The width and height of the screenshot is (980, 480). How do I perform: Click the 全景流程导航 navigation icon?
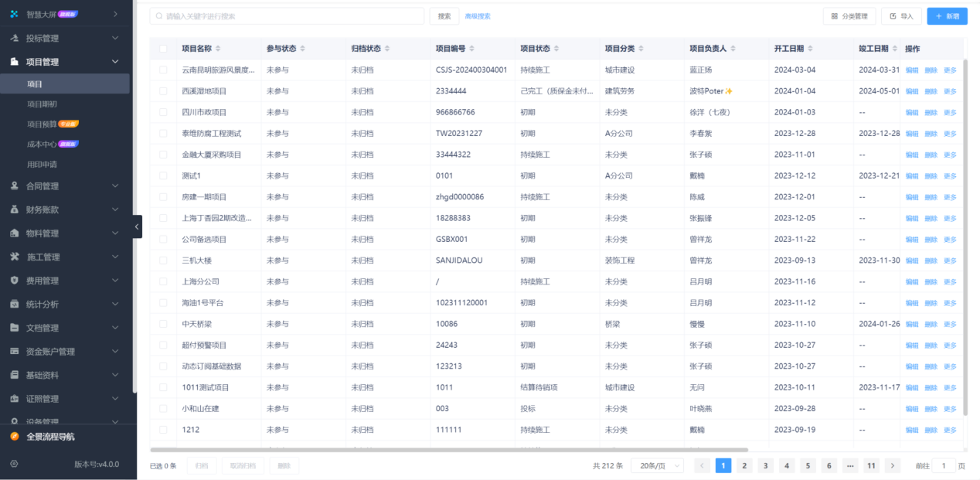pos(15,436)
